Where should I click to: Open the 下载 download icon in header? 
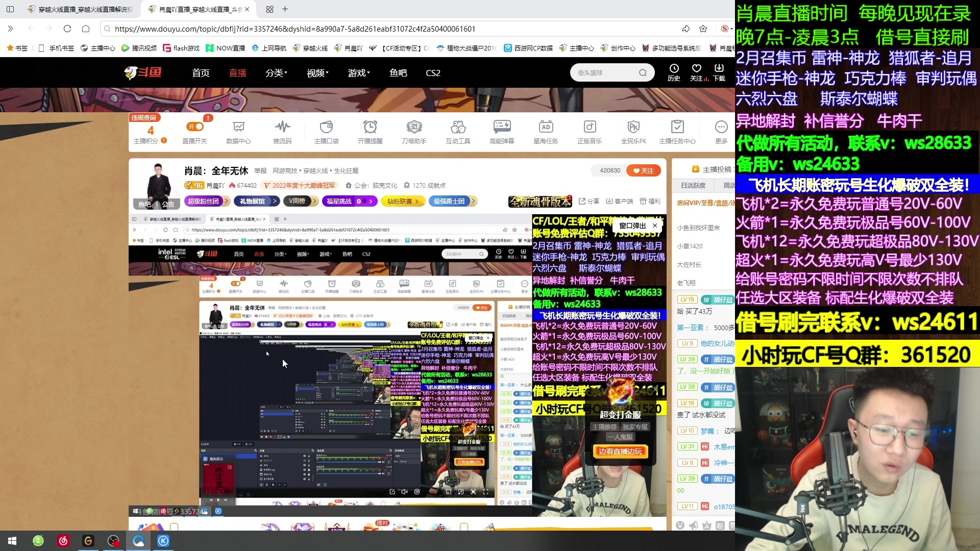pyautogui.click(x=719, y=72)
